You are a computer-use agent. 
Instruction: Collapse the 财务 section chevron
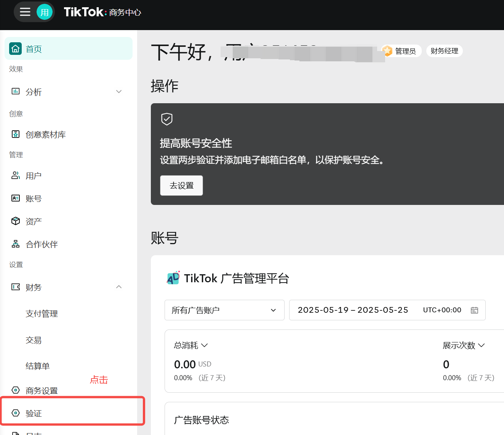(x=119, y=287)
